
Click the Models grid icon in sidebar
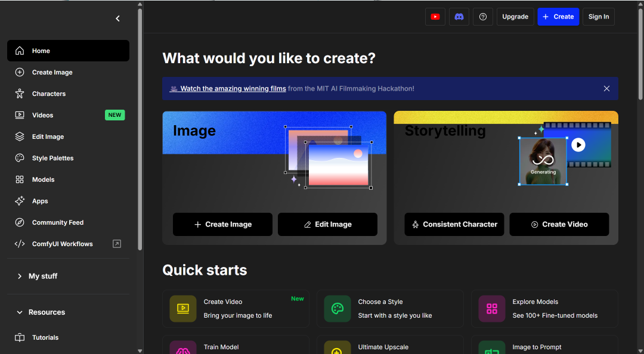[20, 179]
